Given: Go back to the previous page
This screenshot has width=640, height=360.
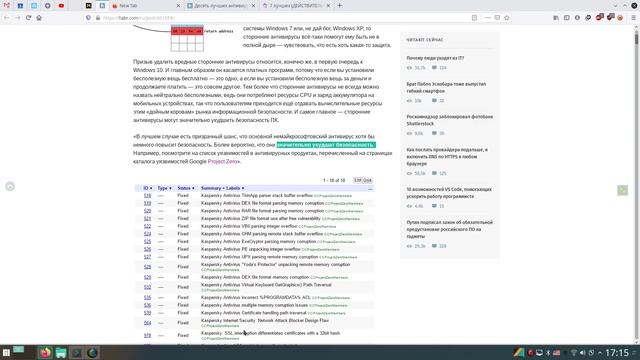Looking at the screenshot, I should (7, 18).
